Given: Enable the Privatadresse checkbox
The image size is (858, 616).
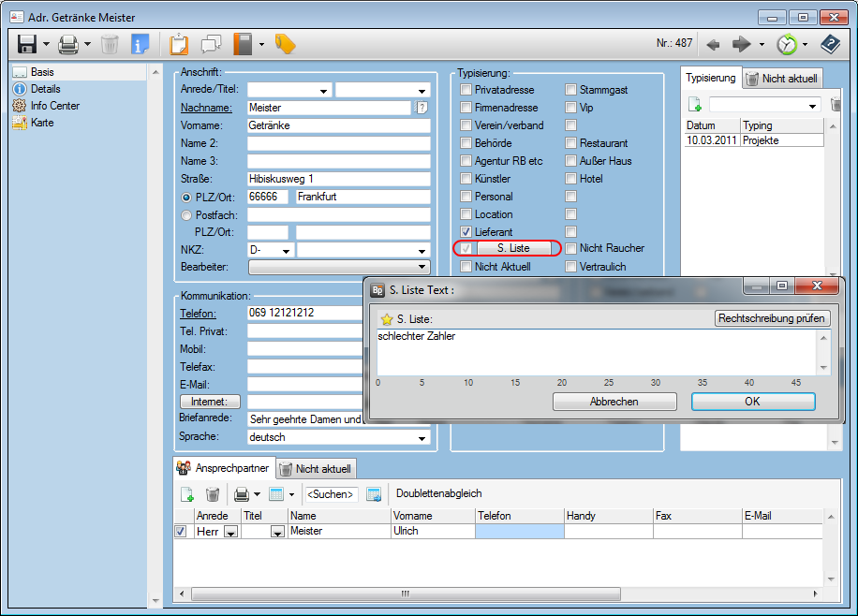Looking at the screenshot, I should point(466,90).
